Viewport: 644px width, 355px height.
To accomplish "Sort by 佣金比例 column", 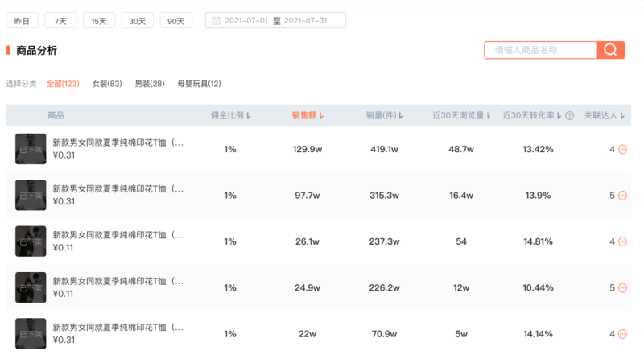I will (231, 115).
